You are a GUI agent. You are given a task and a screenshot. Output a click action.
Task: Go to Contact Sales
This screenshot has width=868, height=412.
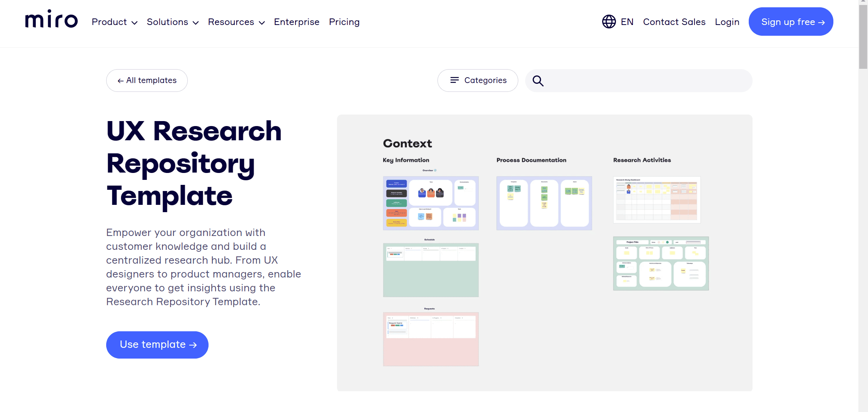[674, 22]
